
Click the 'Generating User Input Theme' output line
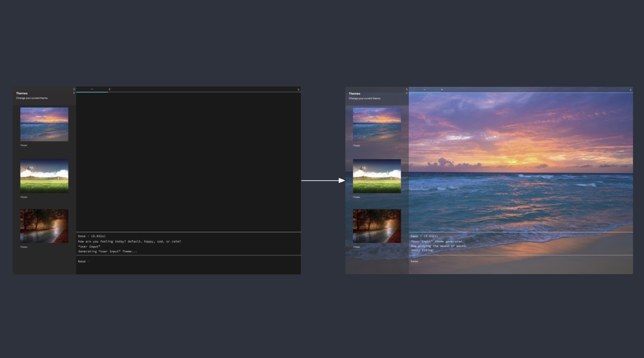point(107,251)
